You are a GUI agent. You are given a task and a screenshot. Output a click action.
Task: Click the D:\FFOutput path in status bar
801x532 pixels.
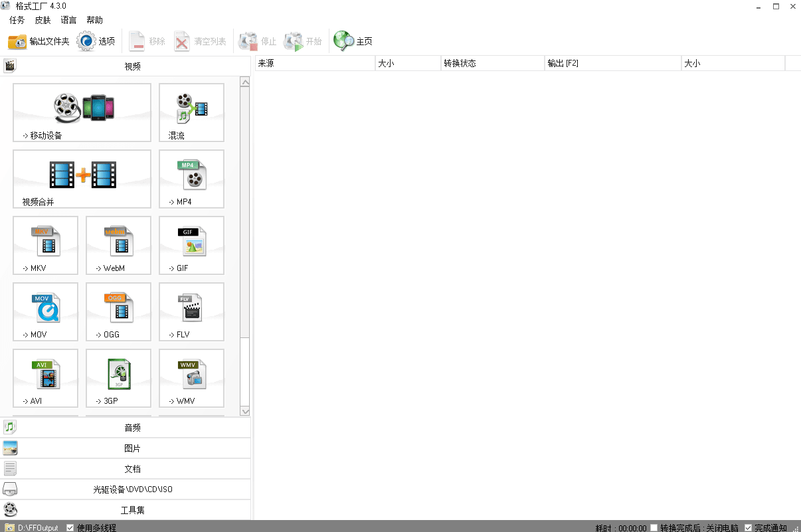pos(38,527)
